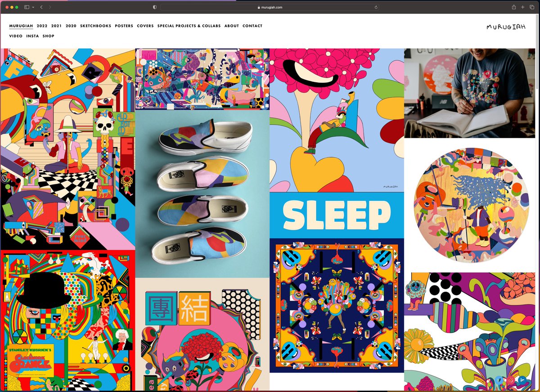
Task: Click the murugiah.com address bar
Action: pyautogui.click(x=270, y=7)
